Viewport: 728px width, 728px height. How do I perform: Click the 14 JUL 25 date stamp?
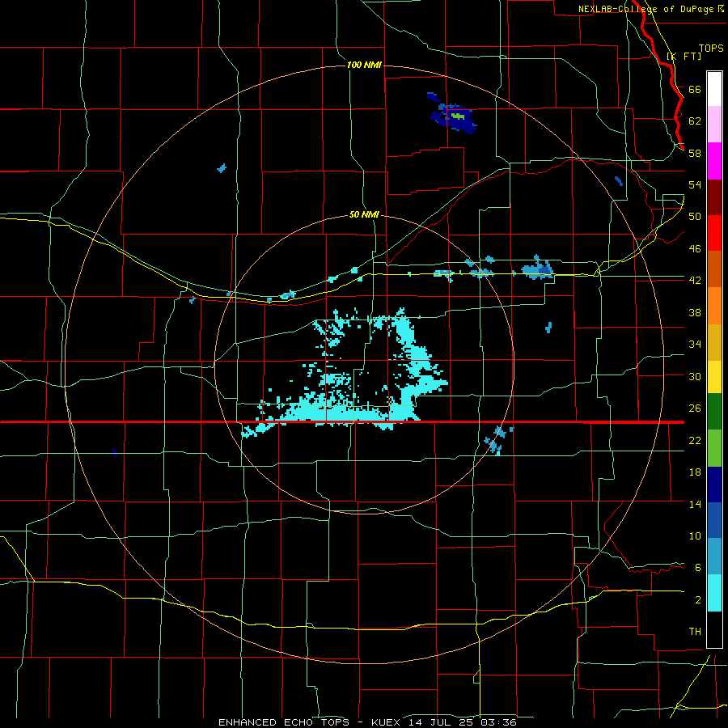click(443, 722)
